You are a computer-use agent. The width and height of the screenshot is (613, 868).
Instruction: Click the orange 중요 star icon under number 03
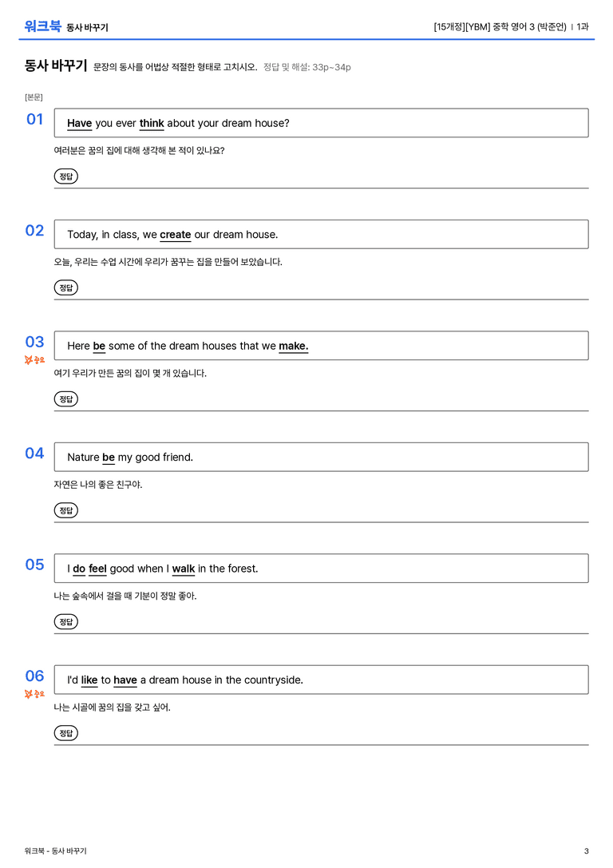34,360
